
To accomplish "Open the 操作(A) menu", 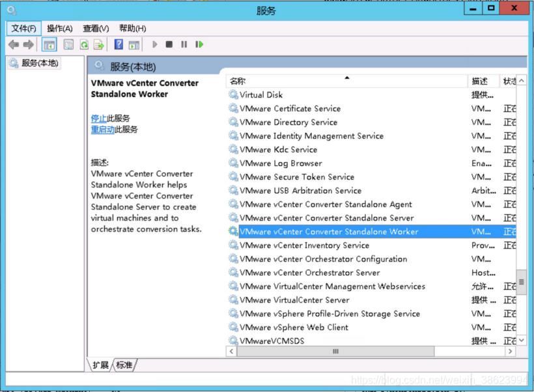I will 60,28.
